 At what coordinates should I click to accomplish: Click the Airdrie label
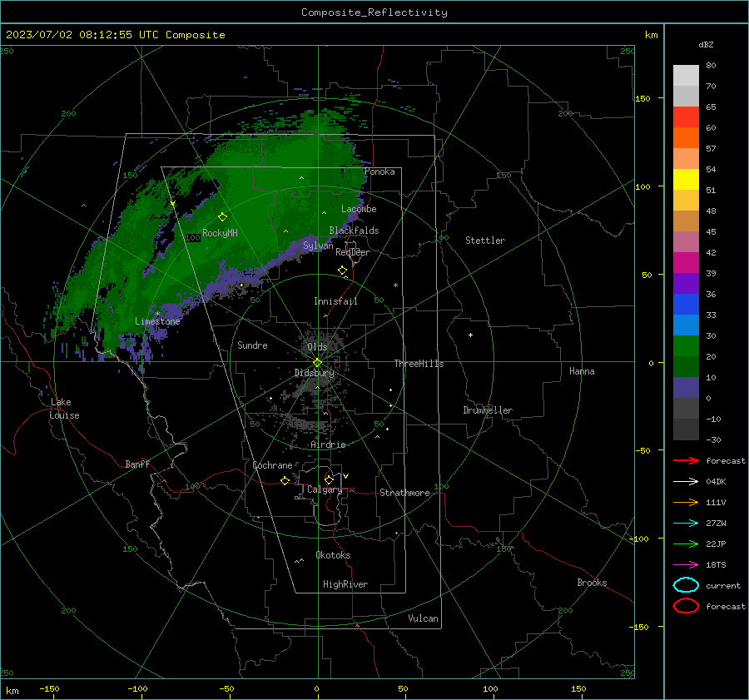tap(328, 444)
